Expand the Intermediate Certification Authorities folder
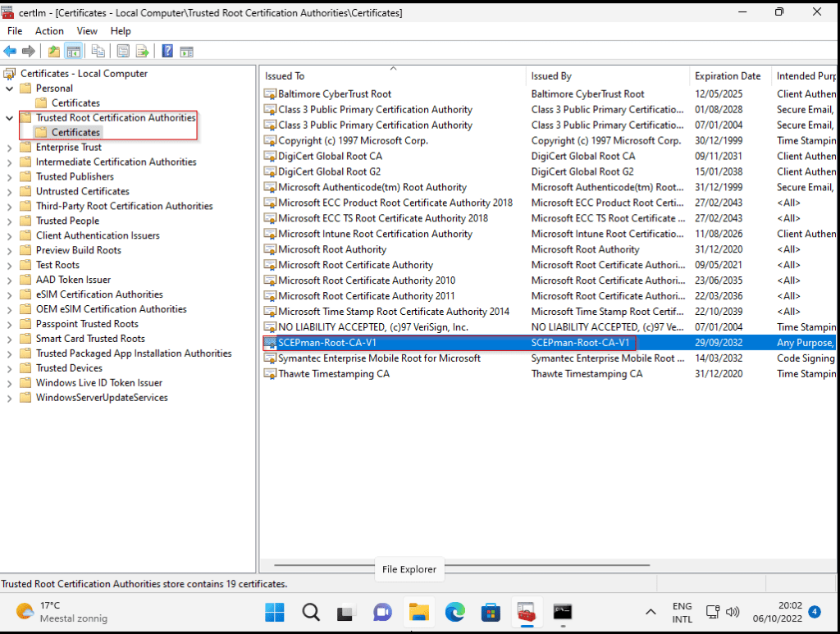Viewport: 840px width, 634px height. tap(9, 162)
